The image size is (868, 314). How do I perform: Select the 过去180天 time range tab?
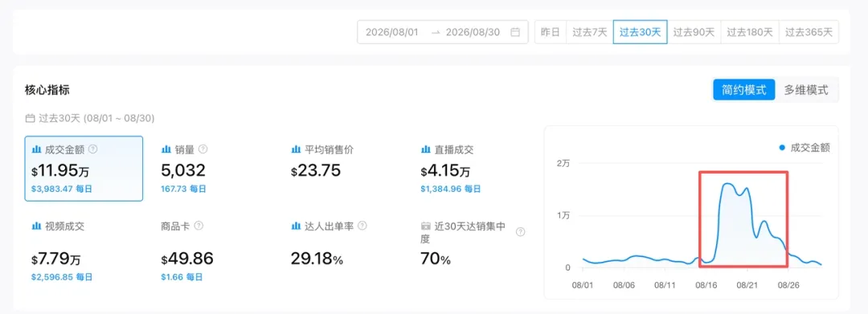click(750, 32)
